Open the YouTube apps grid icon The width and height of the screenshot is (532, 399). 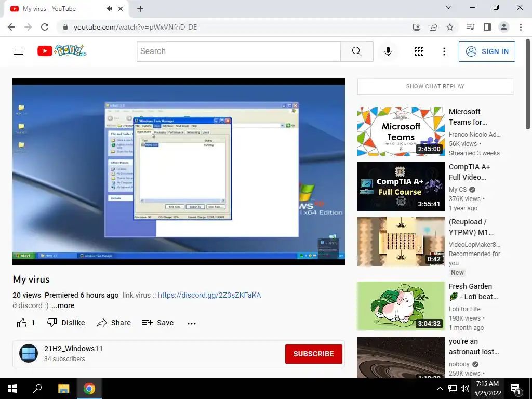tap(419, 51)
